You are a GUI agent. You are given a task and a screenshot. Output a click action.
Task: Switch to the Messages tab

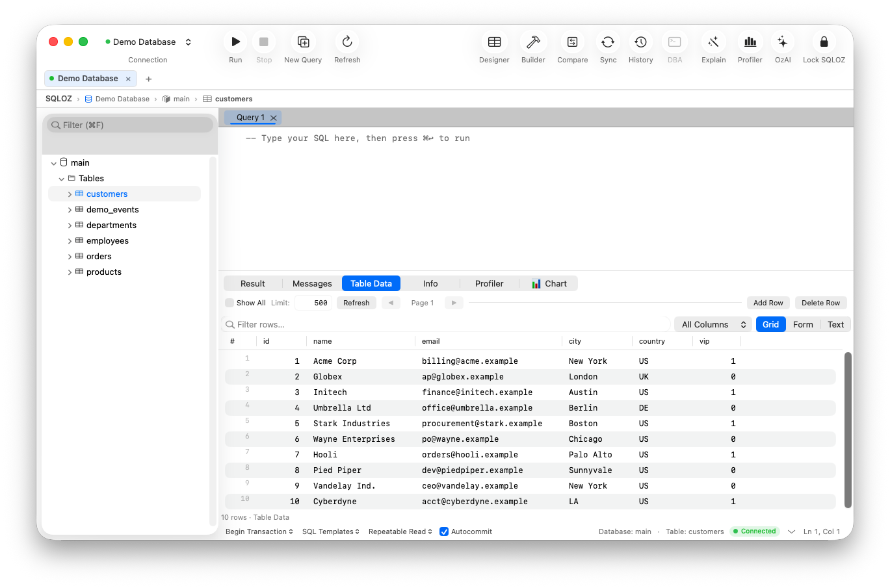(x=312, y=283)
